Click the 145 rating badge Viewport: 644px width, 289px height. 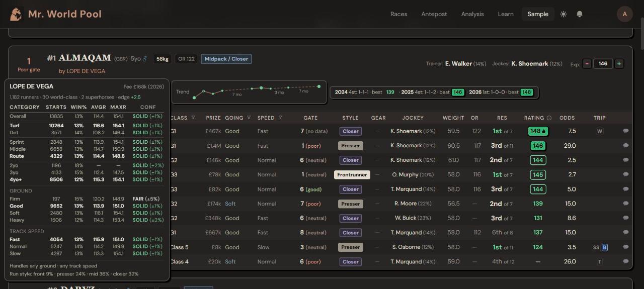point(538,175)
